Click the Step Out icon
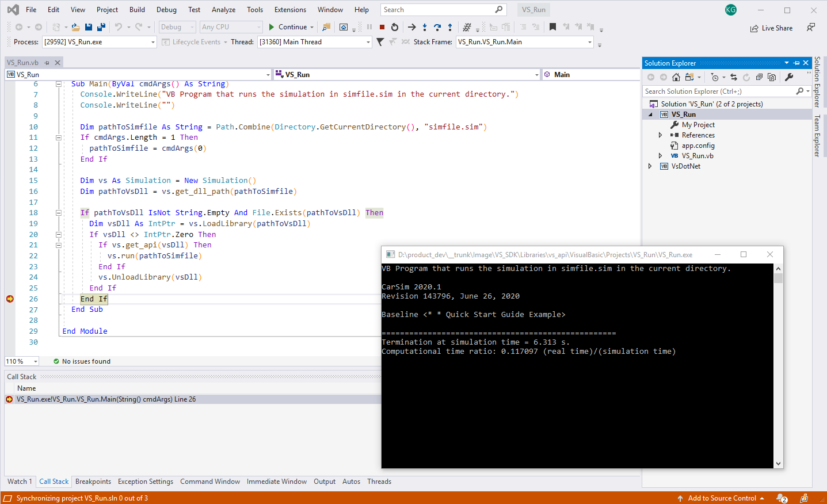The height and width of the screenshot is (504, 827). [450, 27]
